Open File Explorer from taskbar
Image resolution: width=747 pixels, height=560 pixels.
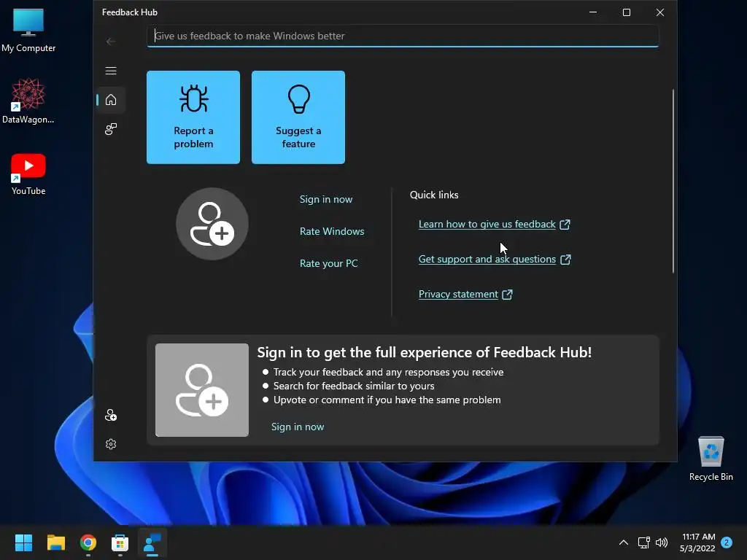55,542
